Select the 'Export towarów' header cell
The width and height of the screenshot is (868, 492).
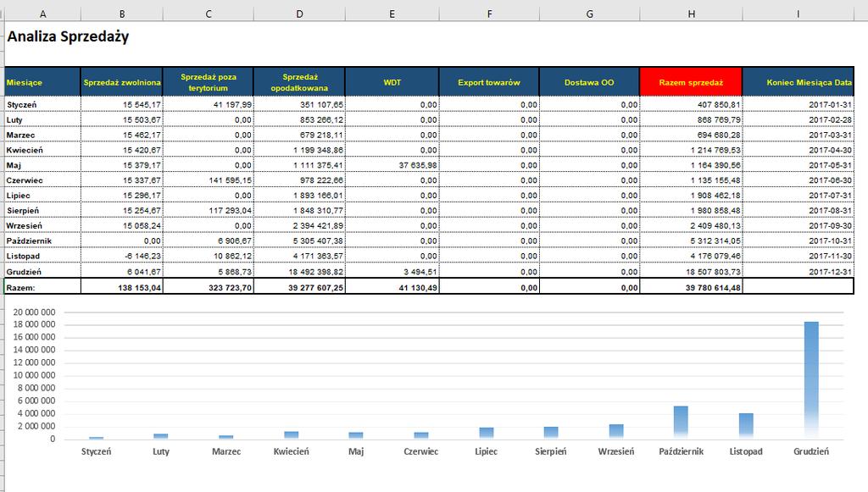(489, 82)
